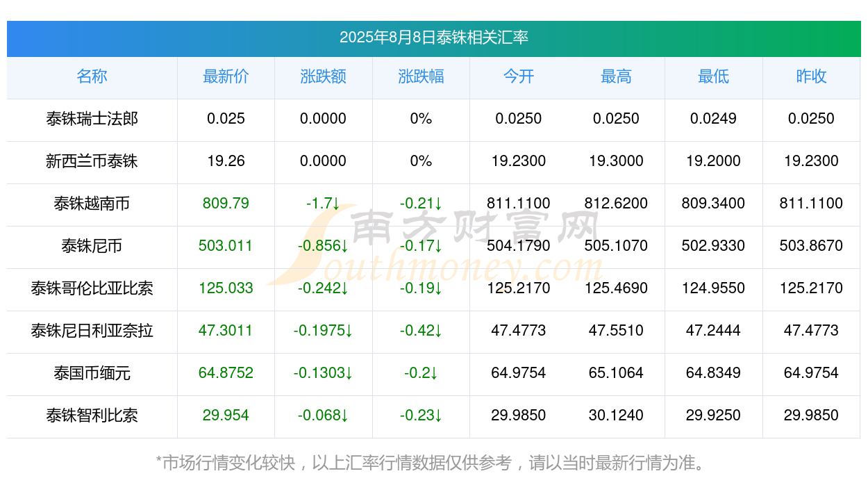The width and height of the screenshot is (868, 485).
Task: Click the row name '泰国币缅元'
Action: coord(92,373)
